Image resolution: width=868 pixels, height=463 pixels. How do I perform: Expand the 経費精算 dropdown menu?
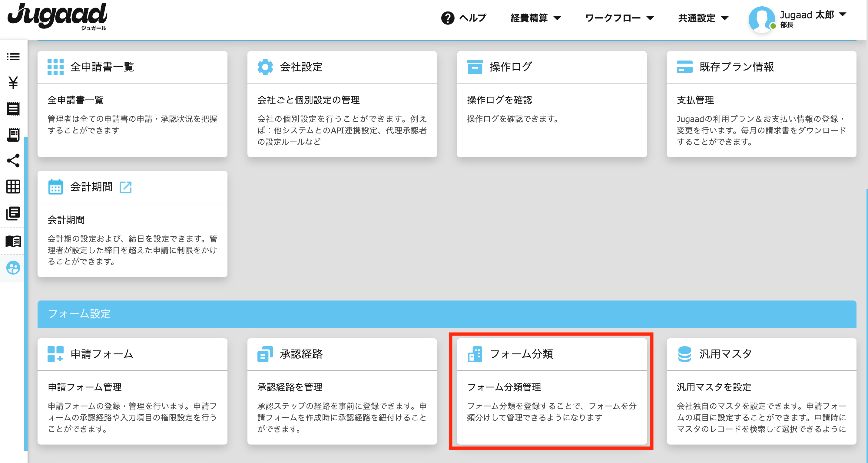pyautogui.click(x=536, y=18)
